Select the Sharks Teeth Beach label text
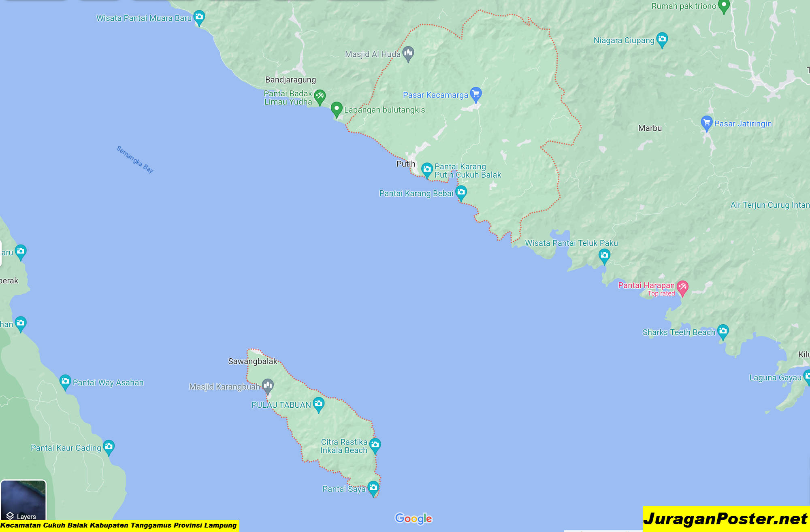 pyautogui.click(x=679, y=332)
